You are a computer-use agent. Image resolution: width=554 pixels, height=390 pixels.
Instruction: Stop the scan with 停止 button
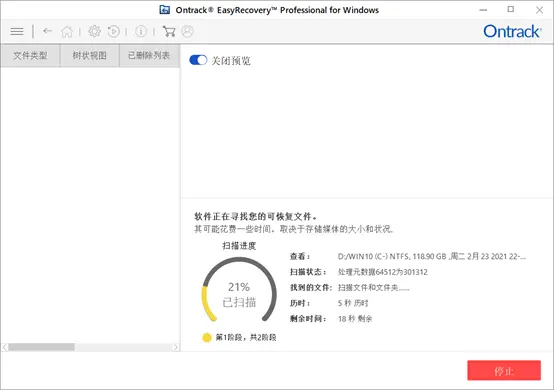[x=504, y=371]
